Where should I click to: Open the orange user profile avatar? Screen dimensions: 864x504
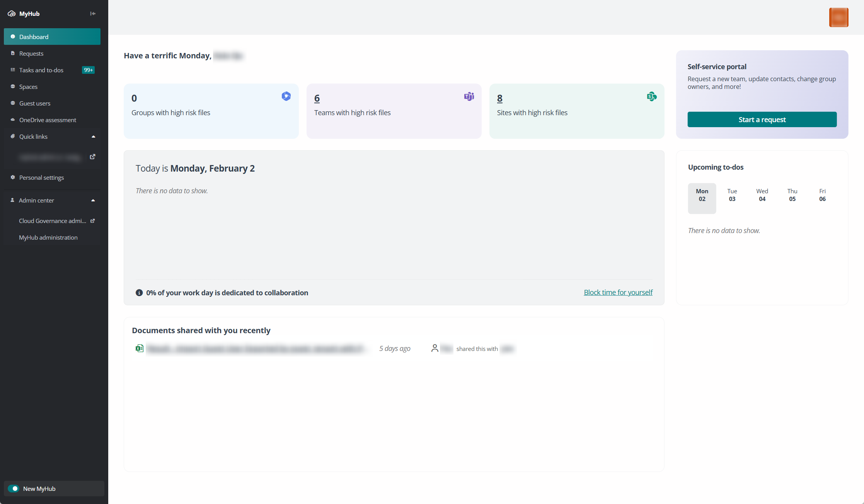pos(838,17)
